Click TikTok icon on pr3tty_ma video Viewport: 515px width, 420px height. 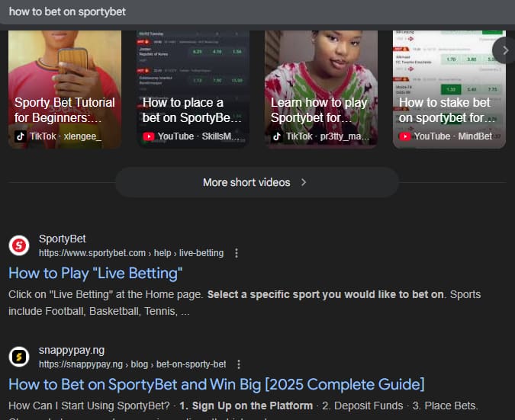276,136
